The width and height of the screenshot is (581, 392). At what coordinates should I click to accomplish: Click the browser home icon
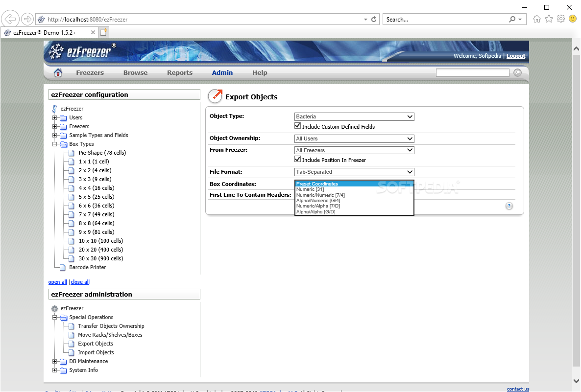pos(536,19)
